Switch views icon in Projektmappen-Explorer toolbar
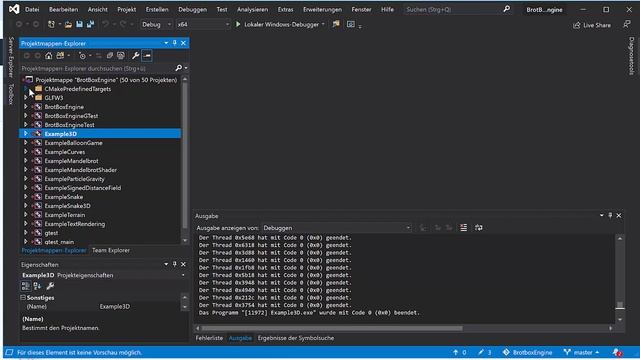640x360 pixels. 60,56
